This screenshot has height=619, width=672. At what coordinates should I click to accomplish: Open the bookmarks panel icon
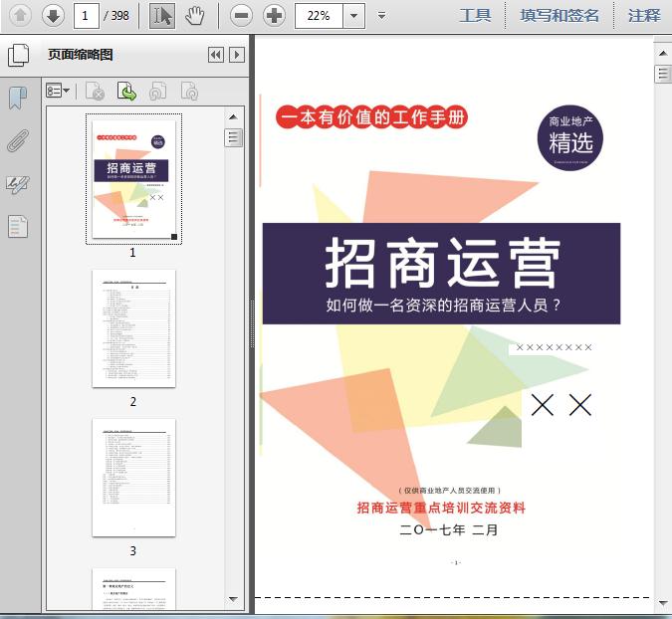tap(18, 99)
